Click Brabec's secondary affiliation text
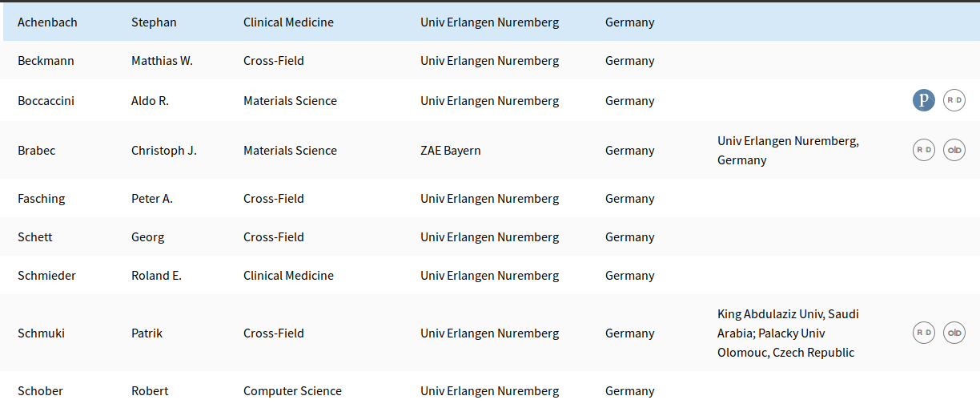980x408 pixels. point(788,151)
